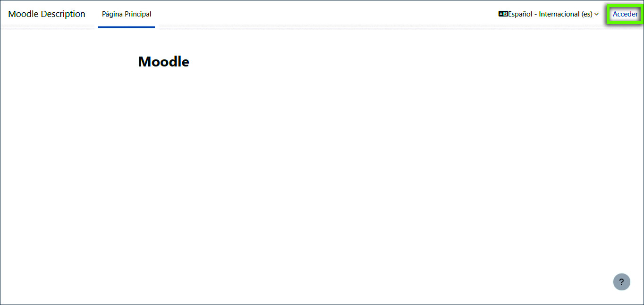Screen dimensions: 644x305
Task: Expand the language menu chevron arrow
Action: [x=597, y=15]
